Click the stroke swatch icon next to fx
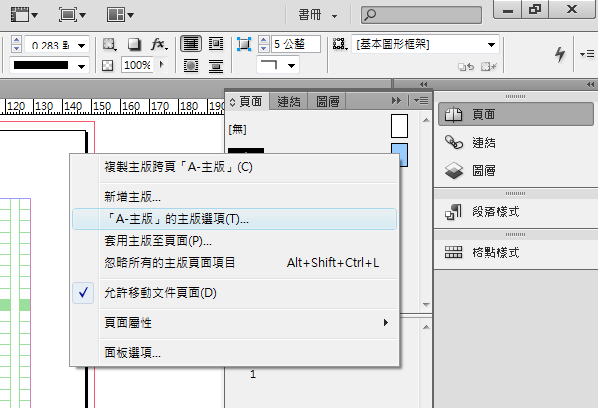Viewport: 598px width, 408px height. 109,44
